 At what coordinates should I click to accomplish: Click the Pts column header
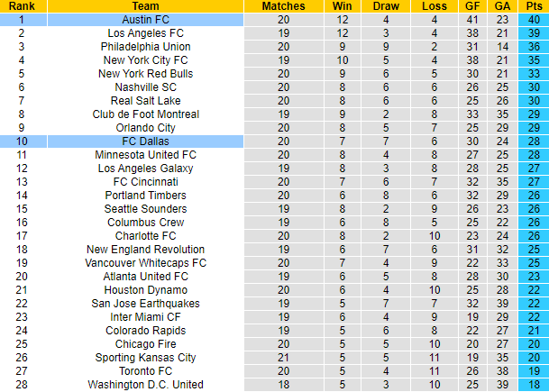pyautogui.click(x=535, y=5)
